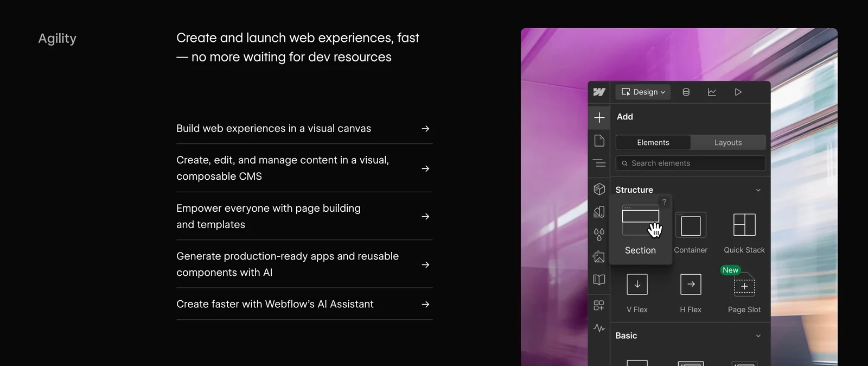Open the Components cube icon
The image size is (868, 366).
tap(599, 189)
